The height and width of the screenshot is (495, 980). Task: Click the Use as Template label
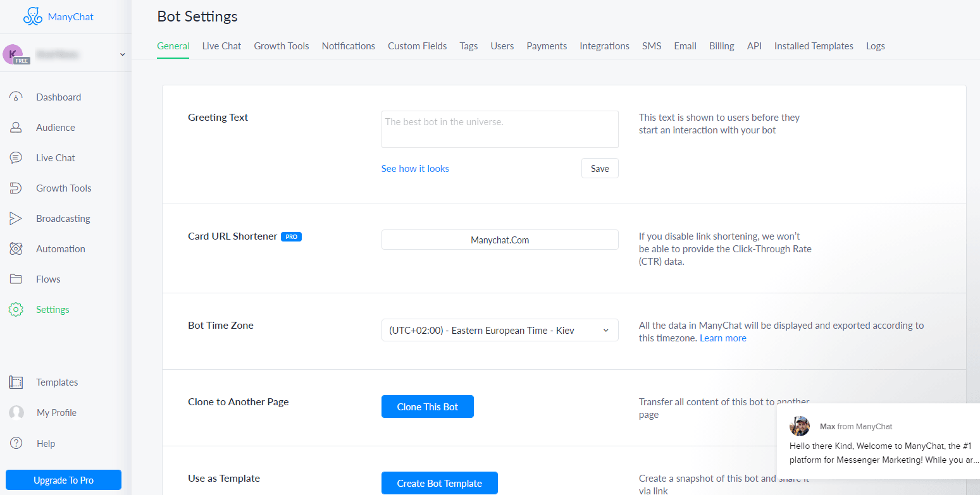point(224,479)
